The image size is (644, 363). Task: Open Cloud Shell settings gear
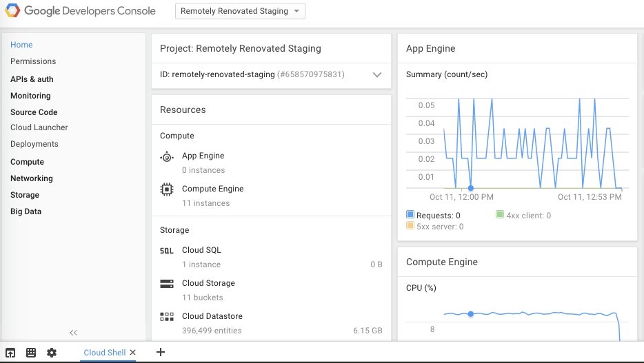(x=51, y=353)
